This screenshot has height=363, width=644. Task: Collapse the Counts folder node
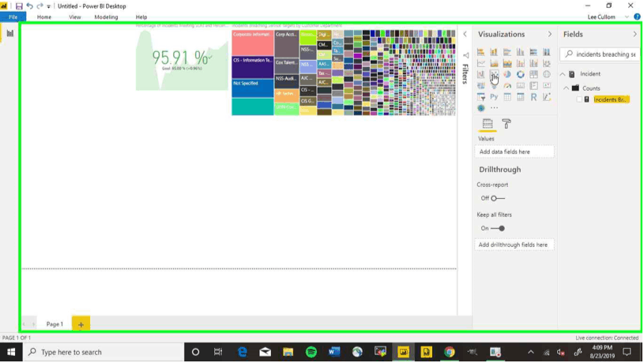566,88
